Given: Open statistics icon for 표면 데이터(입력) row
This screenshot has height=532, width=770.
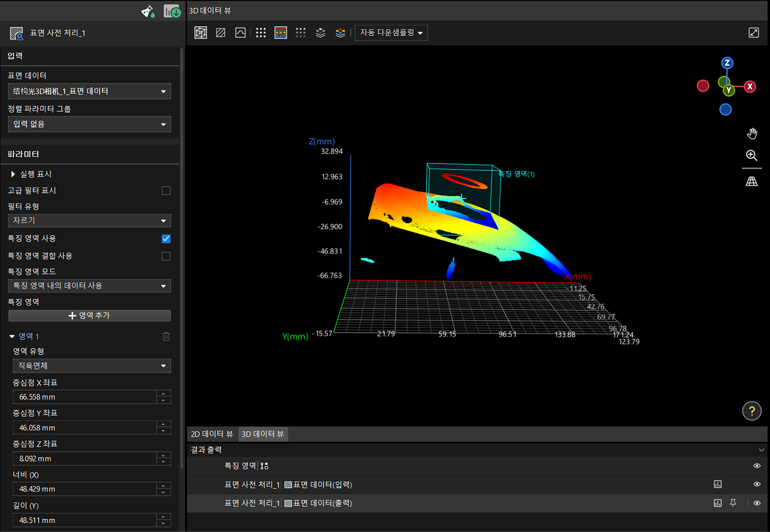Looking at the screenshot, I should (718, 484).
